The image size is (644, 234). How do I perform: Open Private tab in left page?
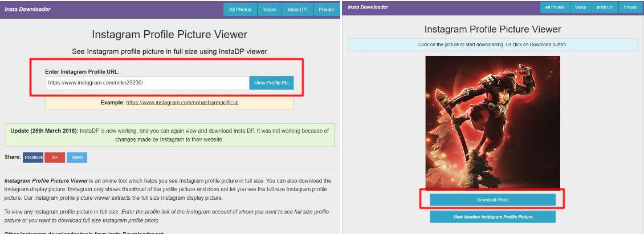coord(327,10)
